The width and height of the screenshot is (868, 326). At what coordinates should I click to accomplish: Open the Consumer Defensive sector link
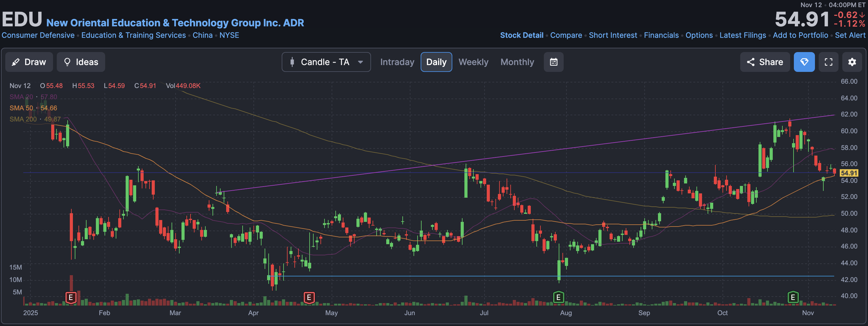point(38,35)
